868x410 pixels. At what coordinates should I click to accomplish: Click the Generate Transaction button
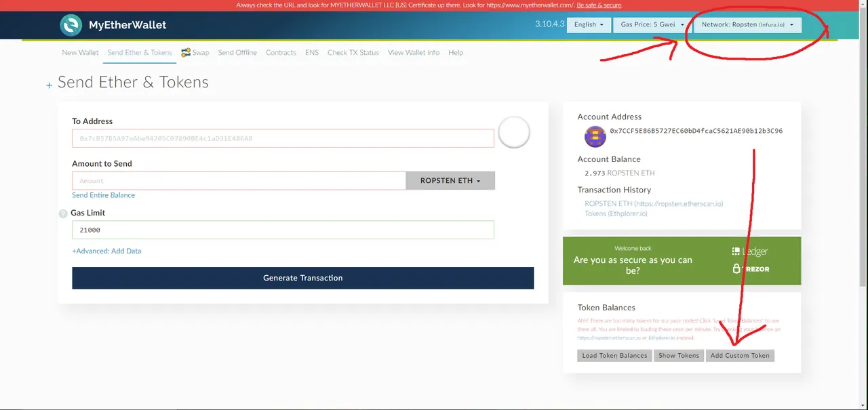click(x=303, y=278)
